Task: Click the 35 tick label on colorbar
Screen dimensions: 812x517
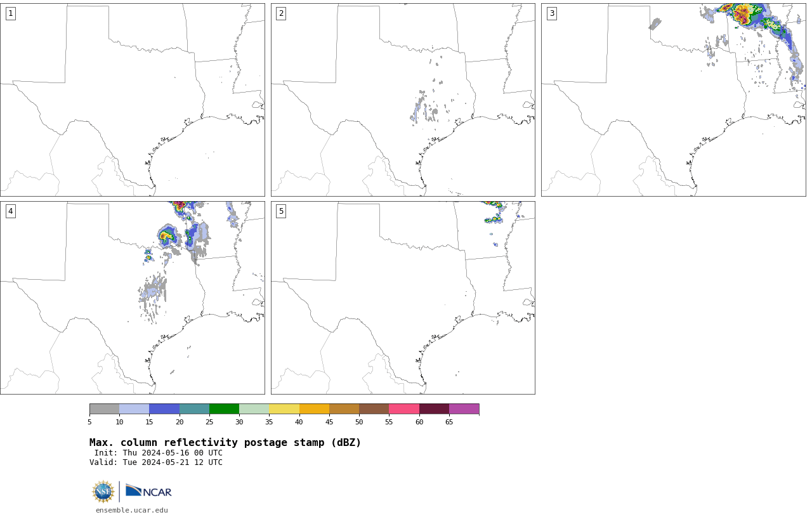Action: tap(269, 422)
